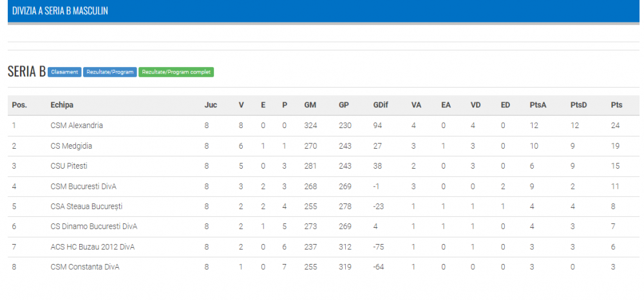Click the Juc column header
Screen dimensions: 644x300
211,105
